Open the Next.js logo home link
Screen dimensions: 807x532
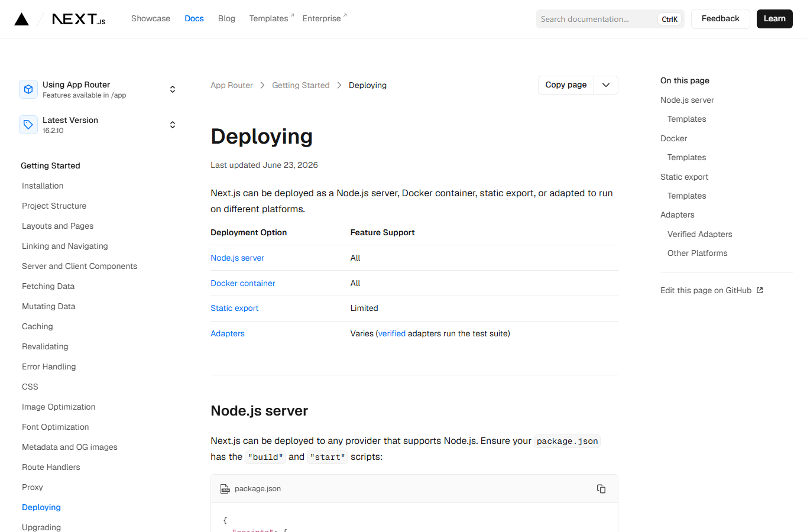tap(79, 19)
